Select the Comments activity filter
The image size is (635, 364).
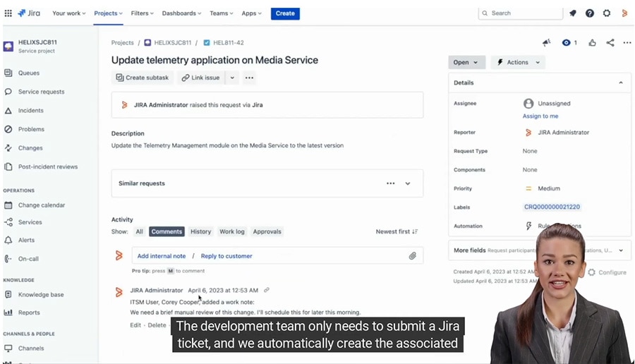(167, 231)
